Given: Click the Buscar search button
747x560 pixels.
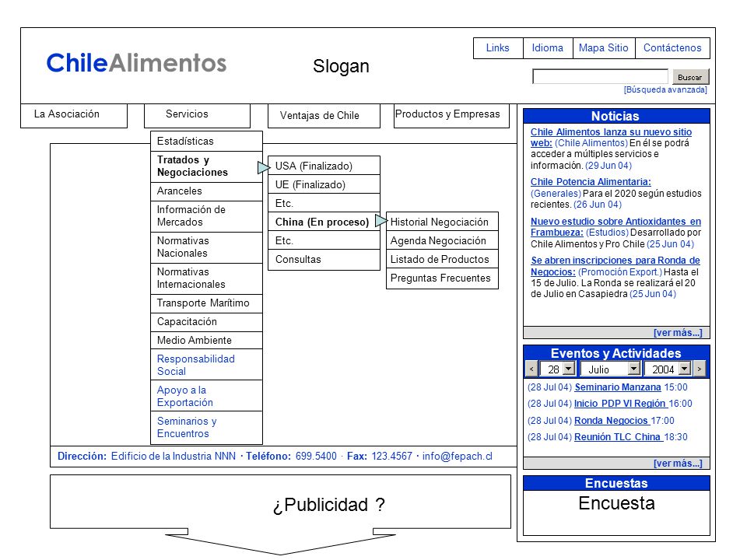Looking at the screenshot, I should click(x=690, y=77).
